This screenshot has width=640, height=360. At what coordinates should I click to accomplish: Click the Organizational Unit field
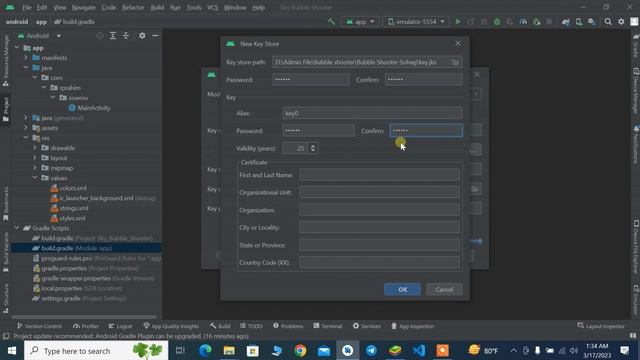[380, 192]
